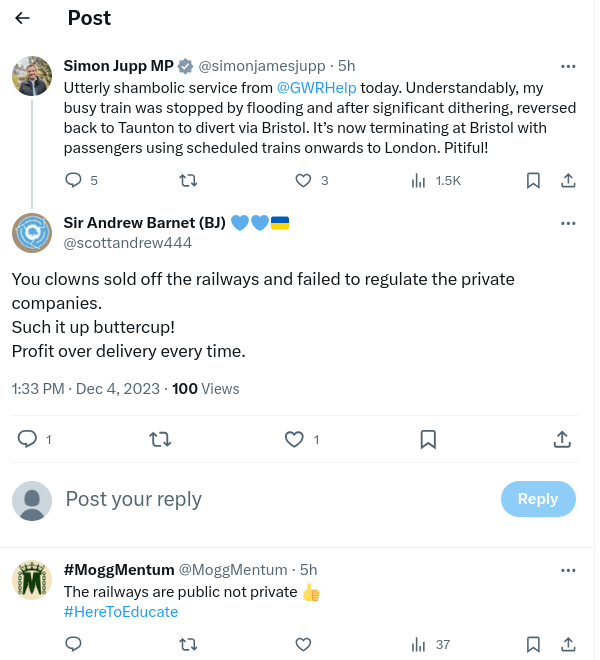Open the #HereToEducate hashtag
The image size is (600, 660).
point(121,612)
